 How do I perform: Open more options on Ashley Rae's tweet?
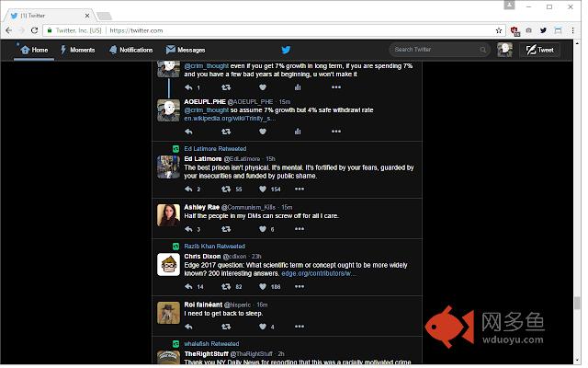[x=300, y=229]
